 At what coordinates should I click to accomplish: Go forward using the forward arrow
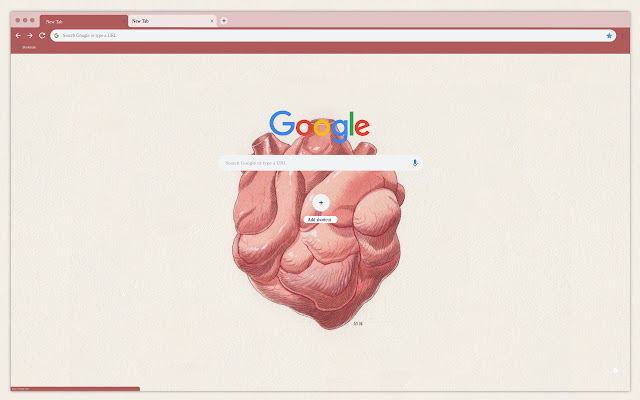click(30, 36)
